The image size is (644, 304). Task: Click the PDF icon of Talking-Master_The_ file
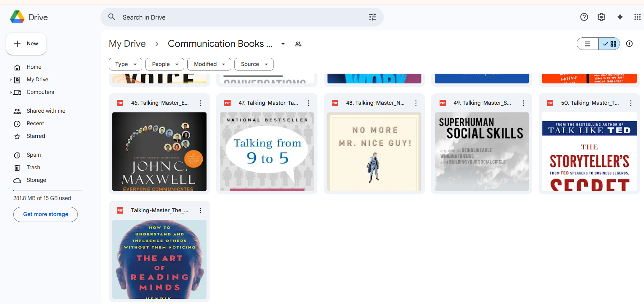[120, 210]
